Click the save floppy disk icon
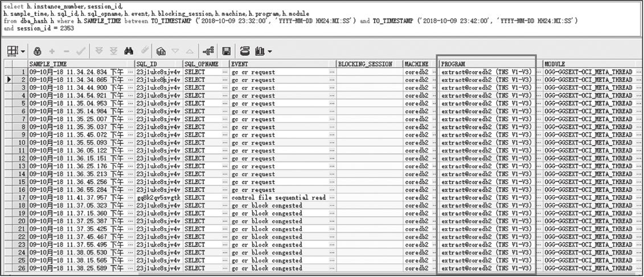Screen dimensions: 644x277 tap(226, 51)
